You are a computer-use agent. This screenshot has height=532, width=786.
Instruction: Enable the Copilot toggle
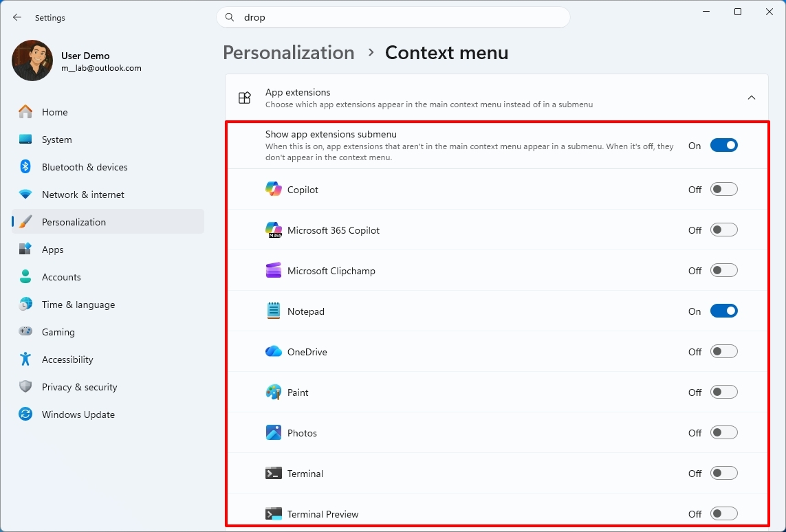click(724, 189)
